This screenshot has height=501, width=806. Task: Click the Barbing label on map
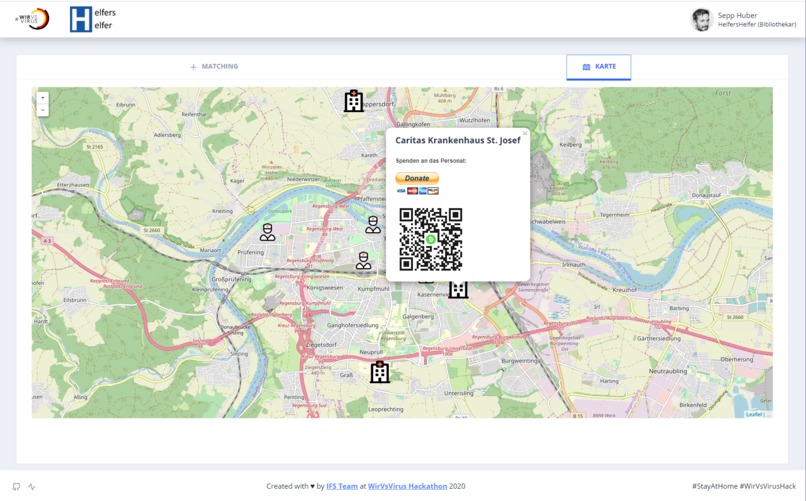point(679,308)
